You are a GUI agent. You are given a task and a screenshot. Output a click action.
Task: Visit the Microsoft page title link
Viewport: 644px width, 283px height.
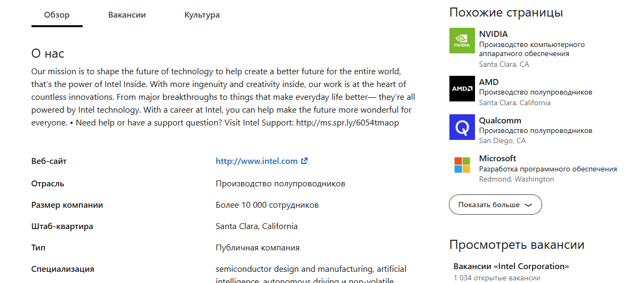(x=497, y=159)
